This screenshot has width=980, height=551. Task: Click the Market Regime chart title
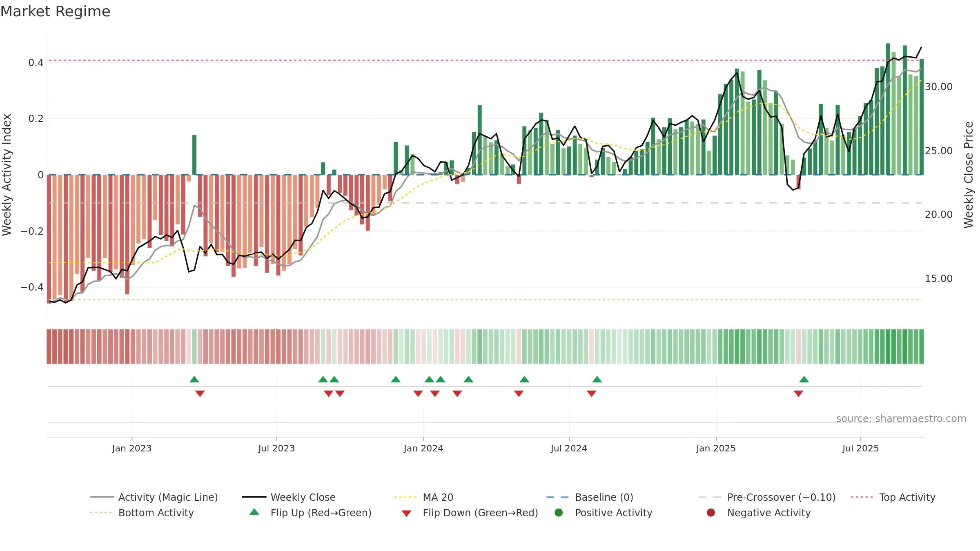(x=56, y=11)
